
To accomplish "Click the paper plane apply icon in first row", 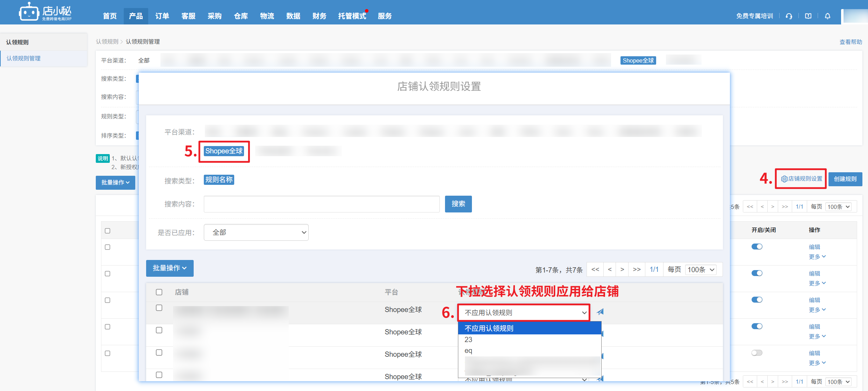I will [x=600, y=312].
